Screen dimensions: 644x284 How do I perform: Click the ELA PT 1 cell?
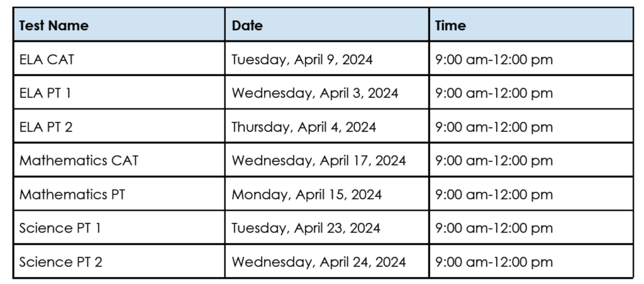tap(45, 93)
